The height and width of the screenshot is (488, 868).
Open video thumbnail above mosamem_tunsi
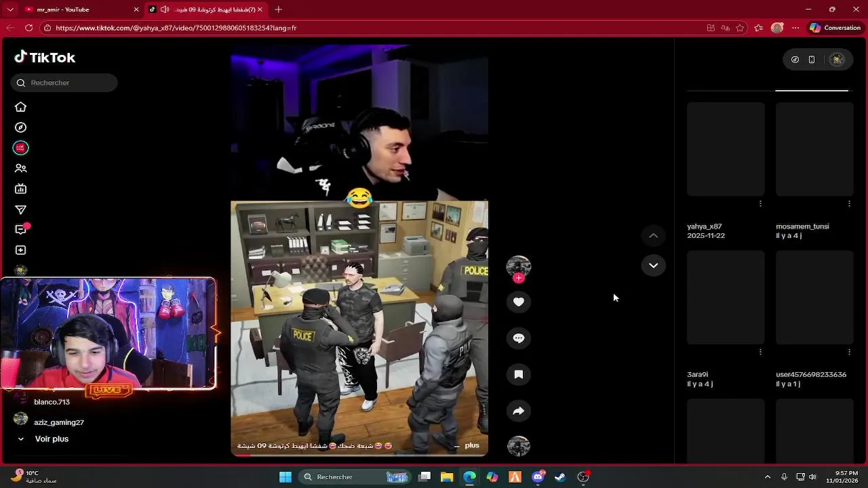(x=814, y=149)
